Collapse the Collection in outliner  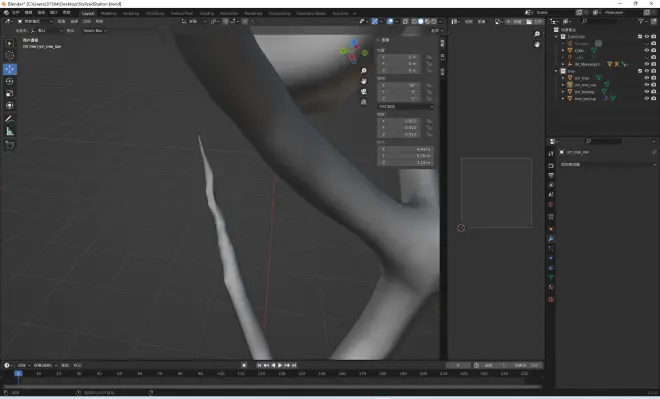[x=556, y=37]
